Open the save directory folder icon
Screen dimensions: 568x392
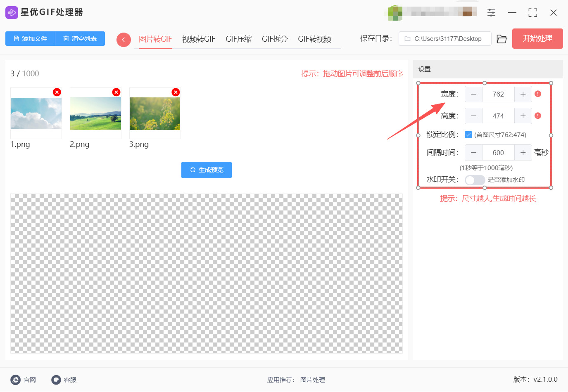(x=501, y=39)
